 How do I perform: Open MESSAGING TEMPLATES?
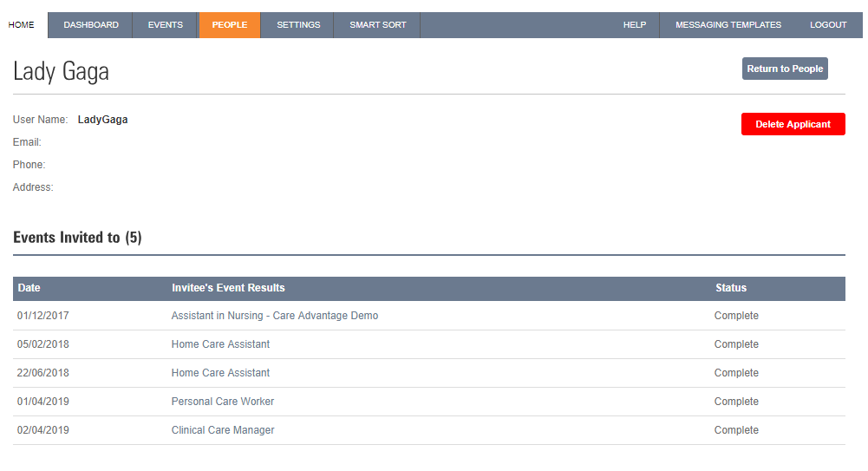(728, 25)
